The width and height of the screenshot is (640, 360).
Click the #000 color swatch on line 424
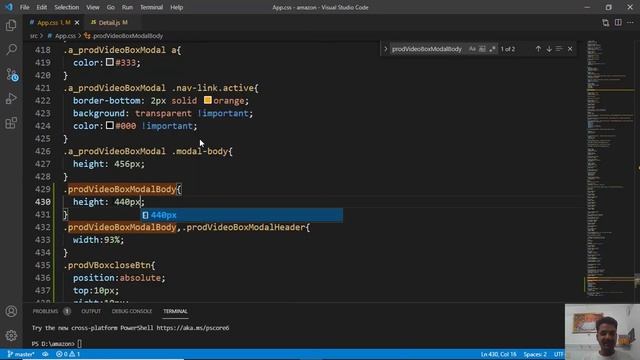tap(110, 125)
